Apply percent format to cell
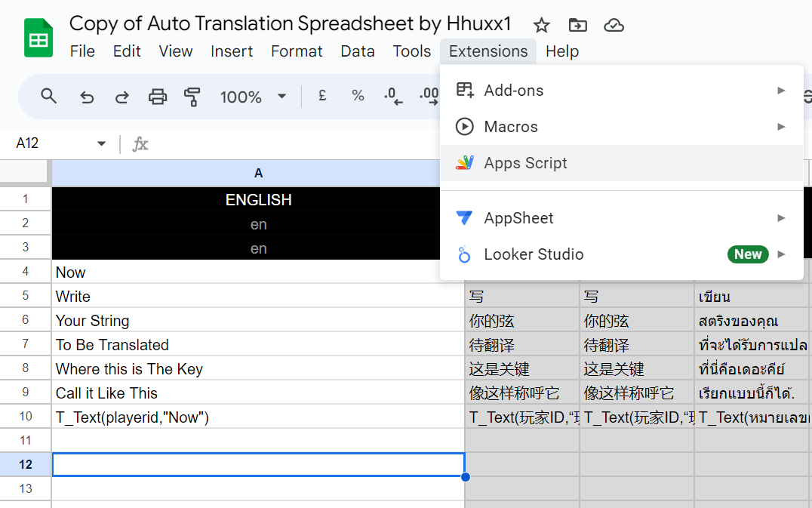The image size is (812, 508). 358,96
